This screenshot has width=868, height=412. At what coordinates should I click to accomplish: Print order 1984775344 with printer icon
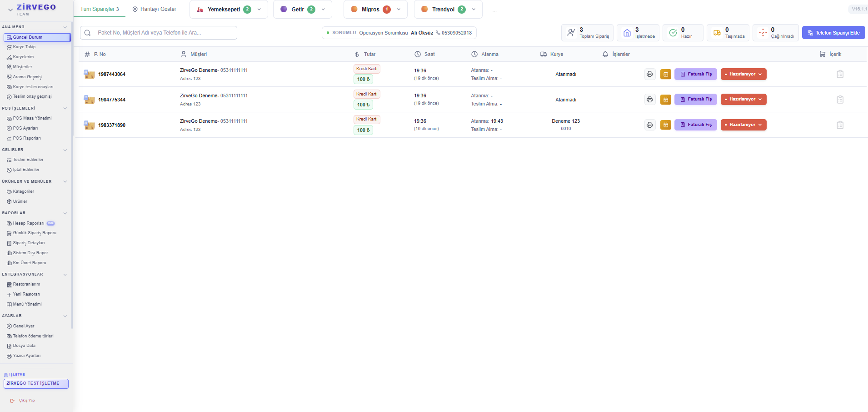[x=650, y=100]
